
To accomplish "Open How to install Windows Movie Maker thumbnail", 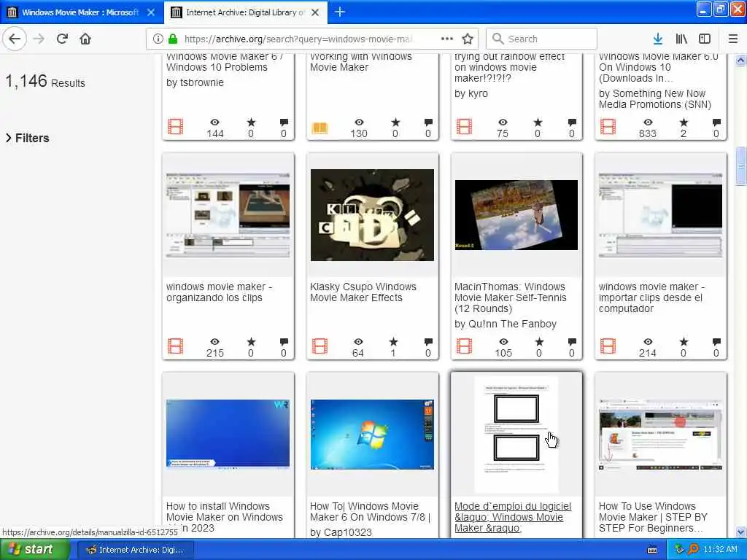I will 228,434.
